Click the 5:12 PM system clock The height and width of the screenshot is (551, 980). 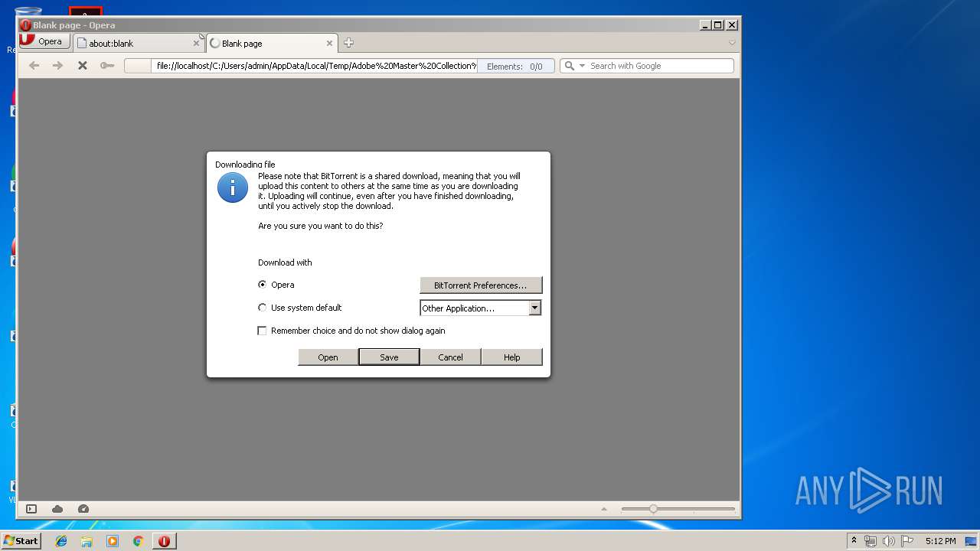(940, 541)
